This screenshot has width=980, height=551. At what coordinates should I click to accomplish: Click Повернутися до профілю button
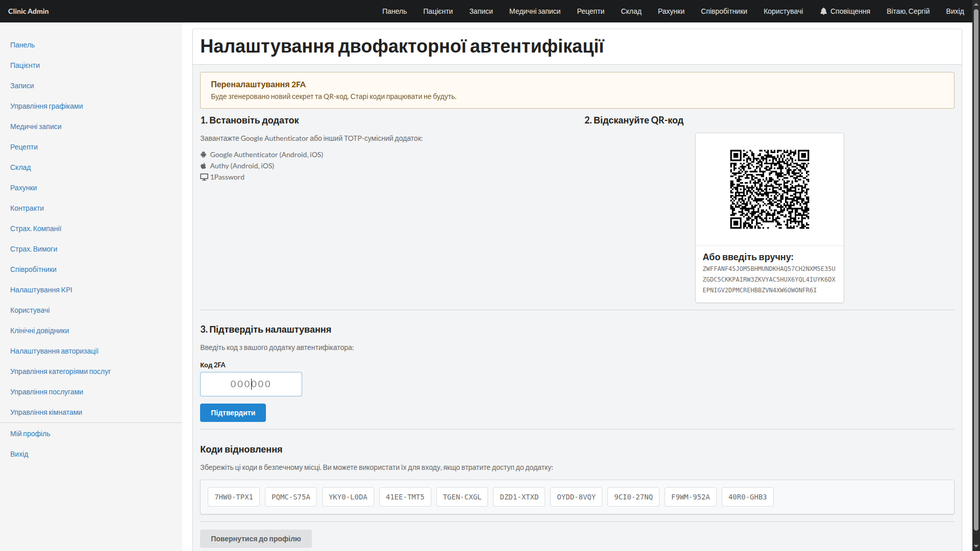coord(256,539)
